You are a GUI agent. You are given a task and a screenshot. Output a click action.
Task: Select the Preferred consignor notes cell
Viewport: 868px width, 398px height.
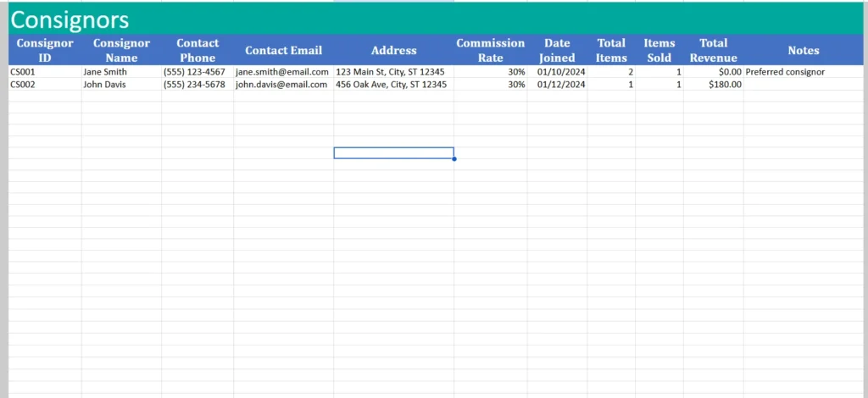tap(803, 72)
